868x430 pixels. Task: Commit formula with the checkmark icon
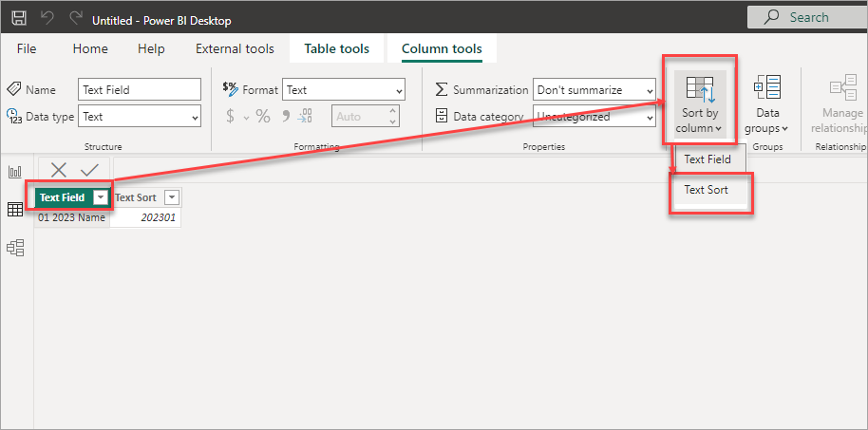point(89,169)
